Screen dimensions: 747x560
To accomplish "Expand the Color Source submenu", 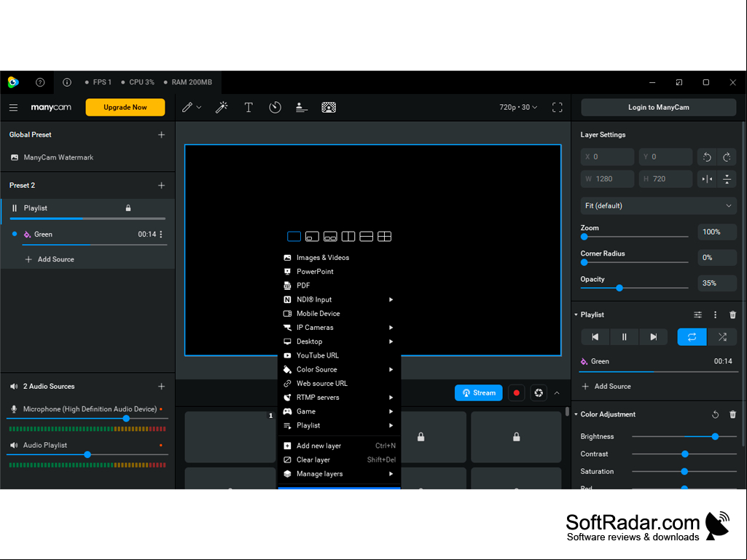I will coord(339,369).
